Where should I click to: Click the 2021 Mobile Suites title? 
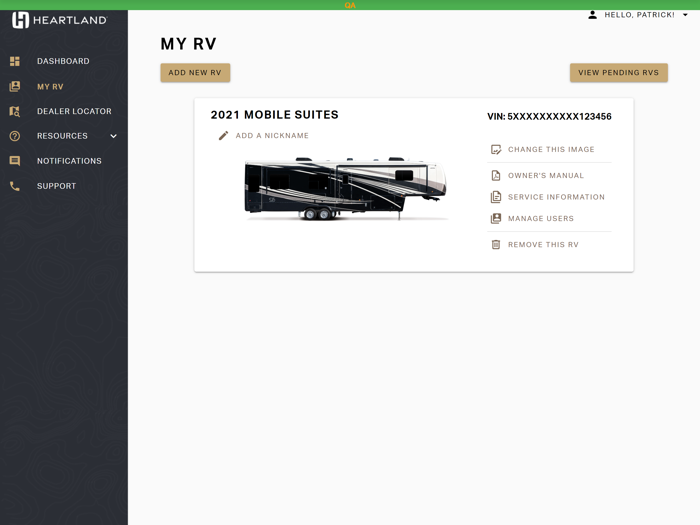tap(275, 115)
